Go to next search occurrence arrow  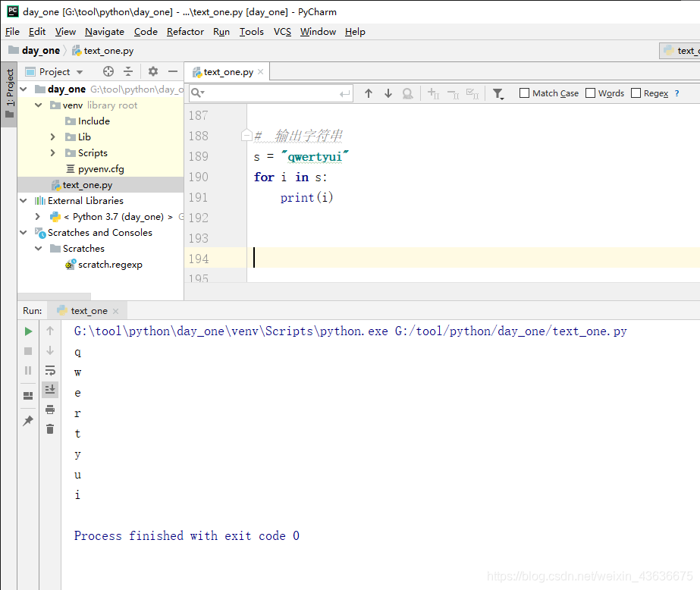click(388, 93)
